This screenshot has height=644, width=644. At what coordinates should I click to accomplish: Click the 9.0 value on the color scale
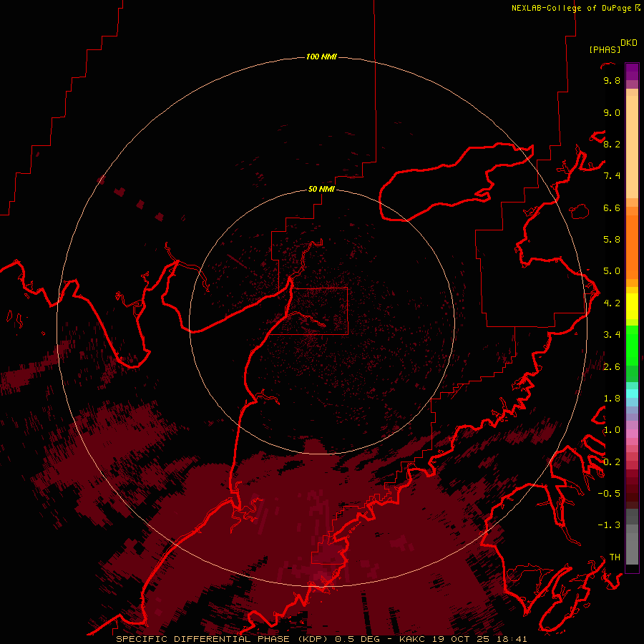pos(612,112)
